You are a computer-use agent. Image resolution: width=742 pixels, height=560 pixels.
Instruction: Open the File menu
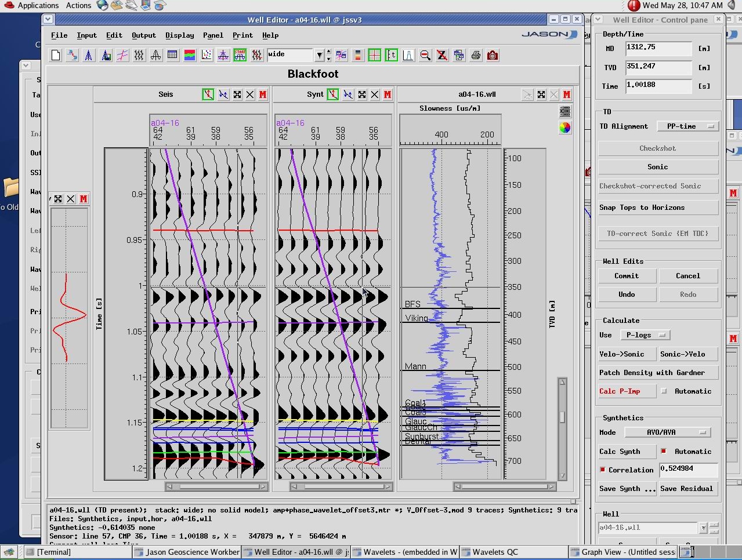tap(59, 35)
